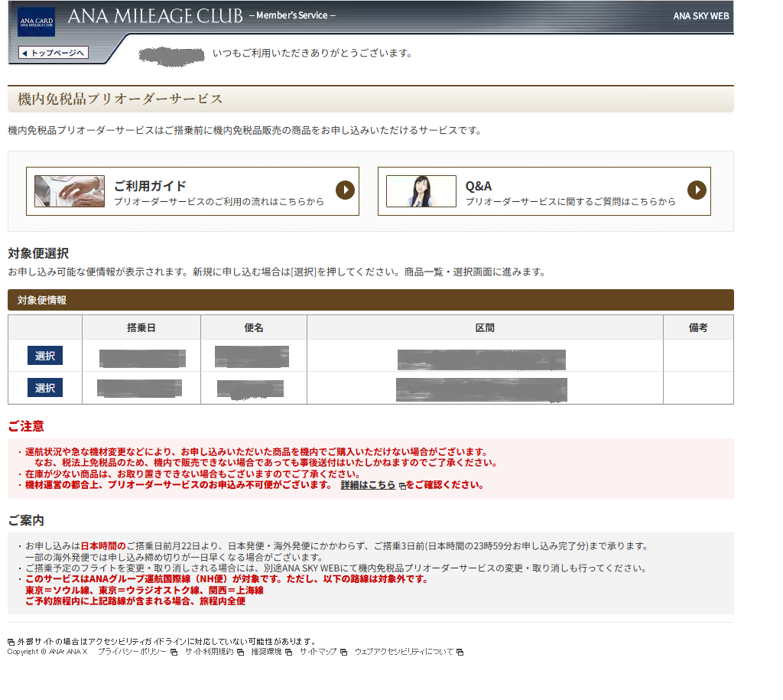Open the 詳細はこちら link
This screenshot has width=783, height=700.
(368, 485)
